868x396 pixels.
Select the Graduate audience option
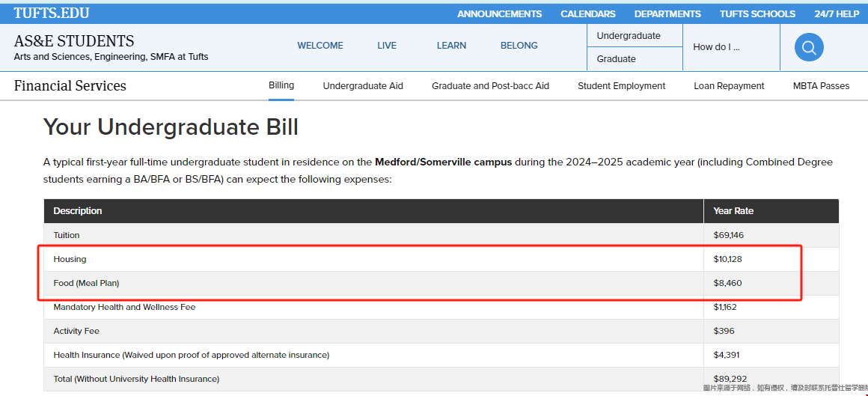coord(616,58)
